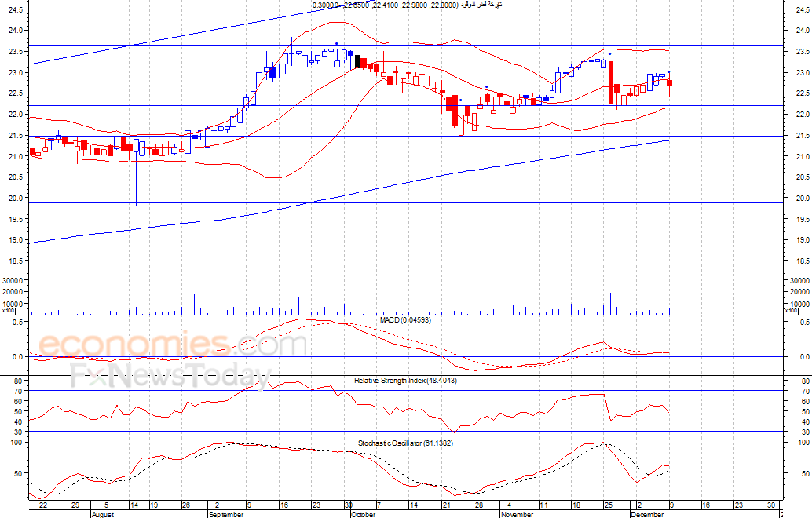
Task: Select the date label 28 on the time axis
Action: click(478, 505)
